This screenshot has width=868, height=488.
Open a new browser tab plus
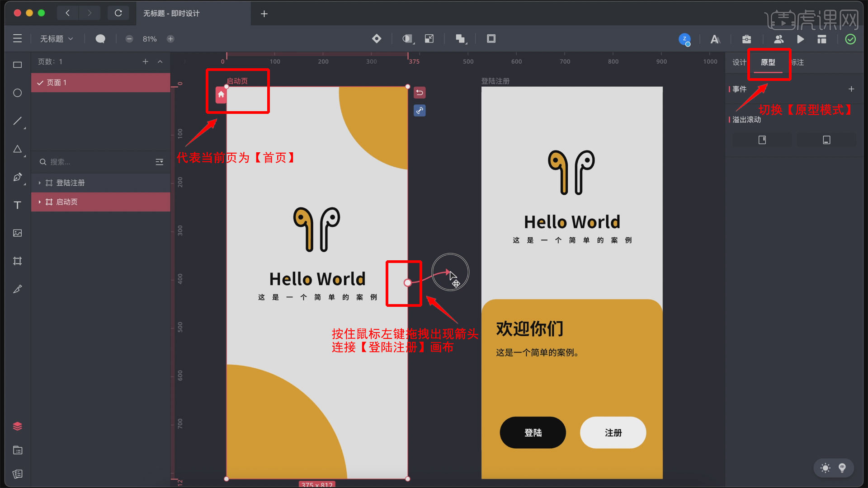264,14
